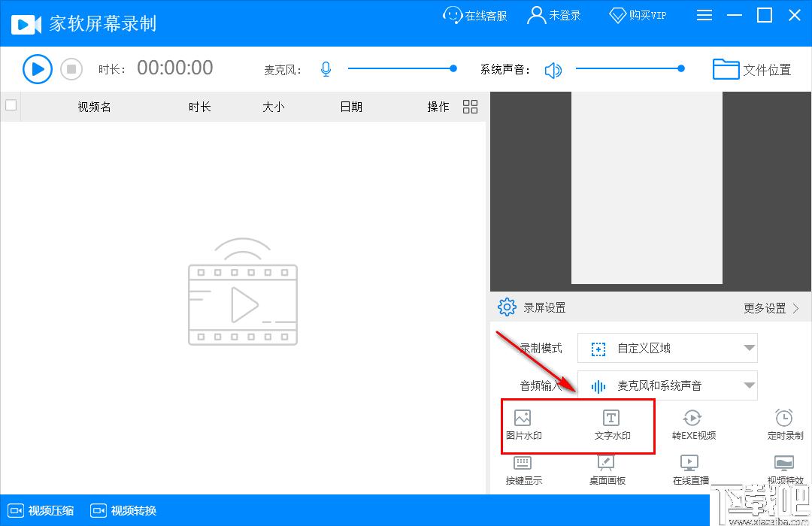Open the 桌面画板 desktop drawing board
This screenshot has width=812, height=526.
pos(607,470)
